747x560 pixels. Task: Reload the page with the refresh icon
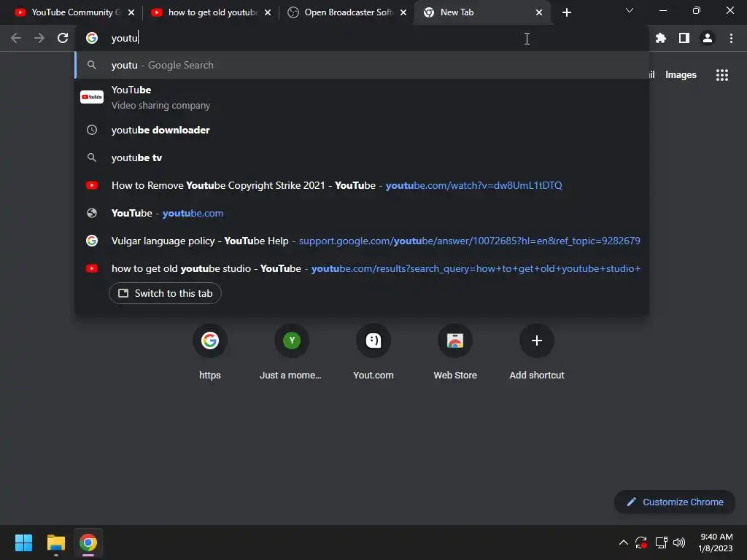click(x=63, y=38)
